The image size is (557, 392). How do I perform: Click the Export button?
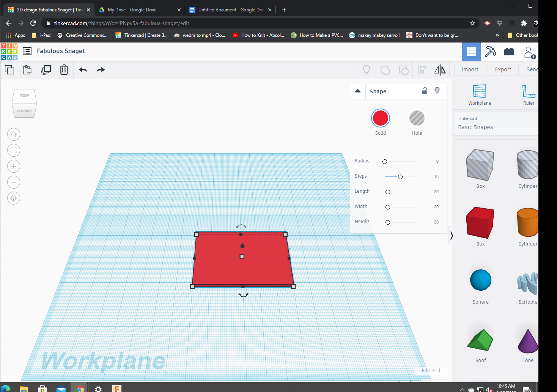[503, 69]
